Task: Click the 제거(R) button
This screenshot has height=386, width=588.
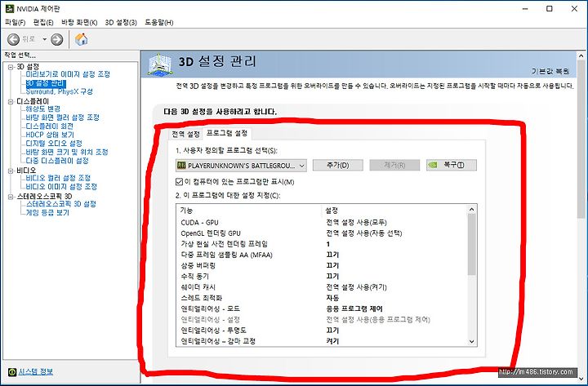Action: (x=394, y=165)
